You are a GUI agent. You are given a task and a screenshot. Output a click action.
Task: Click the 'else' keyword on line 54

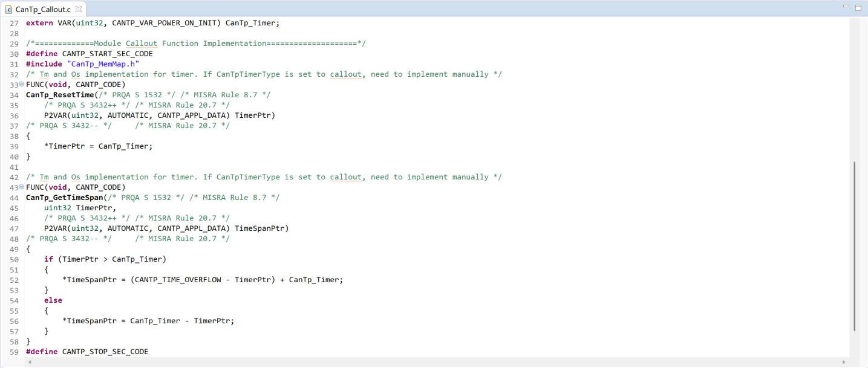pos(53,300)
